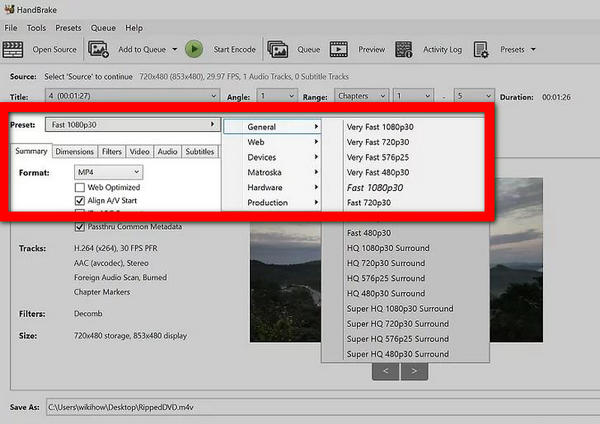Open the Help menu
600x424 pixels.
point(134,28)
